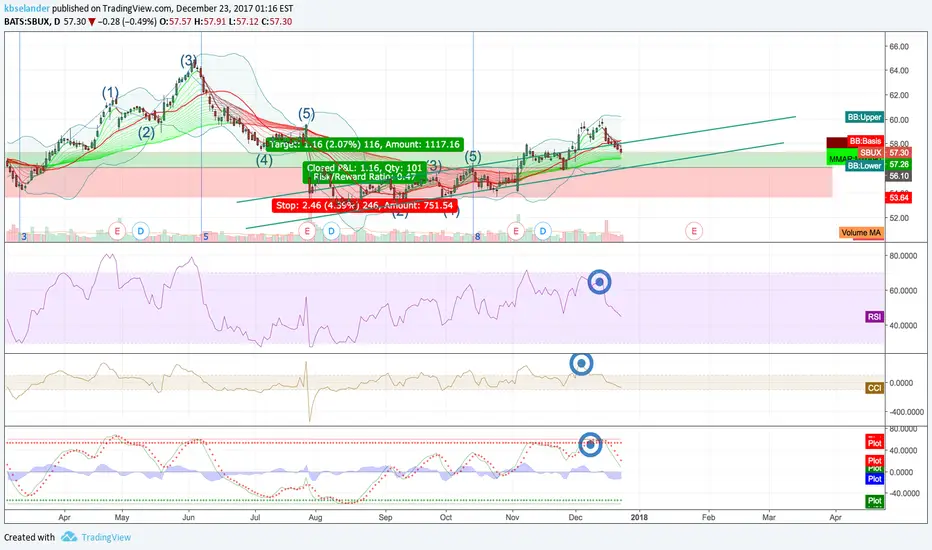
Task: Click the red 53.64 price tag
Action: click(x=898, y=197)
